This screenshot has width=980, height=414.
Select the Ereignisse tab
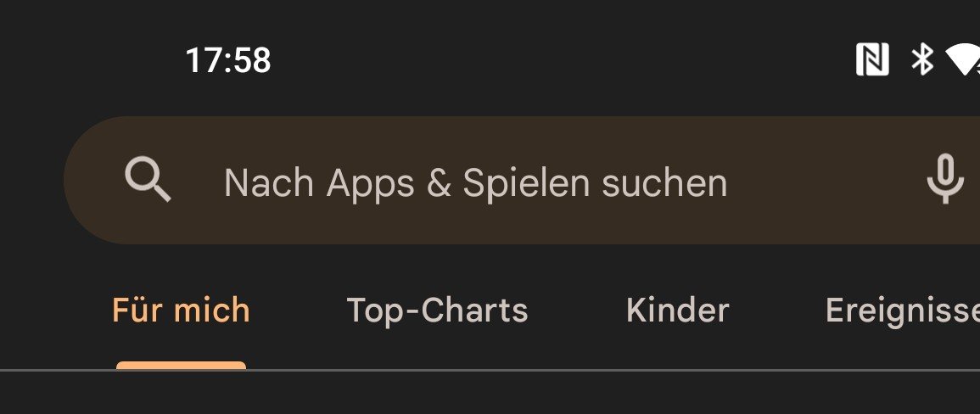(x=903, y=311)
